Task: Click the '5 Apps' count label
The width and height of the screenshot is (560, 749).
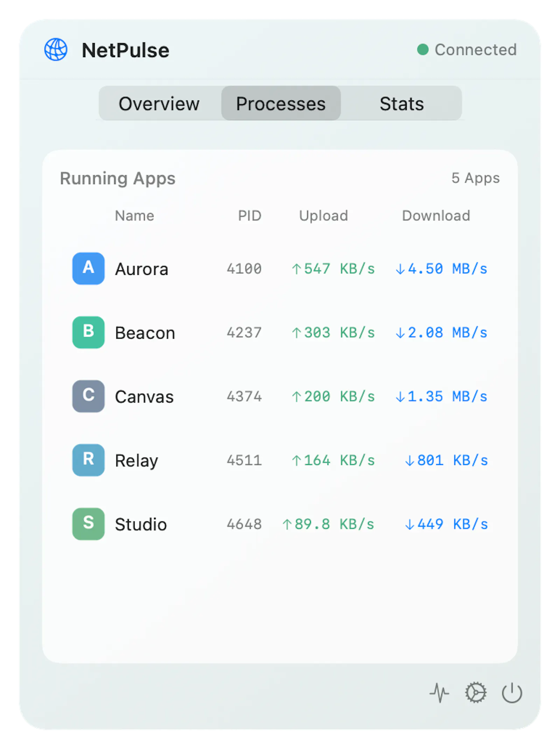Action: pos(475,178)
